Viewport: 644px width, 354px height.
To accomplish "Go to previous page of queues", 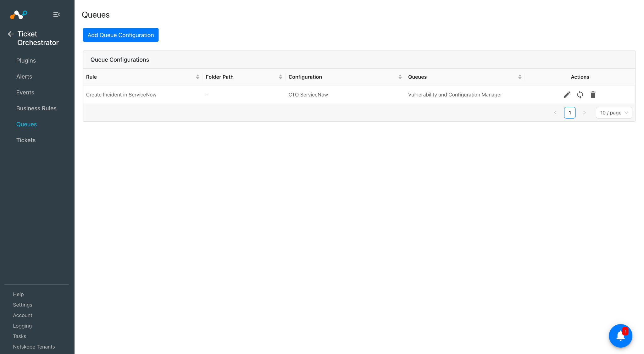I will click(x=555, y=113).
